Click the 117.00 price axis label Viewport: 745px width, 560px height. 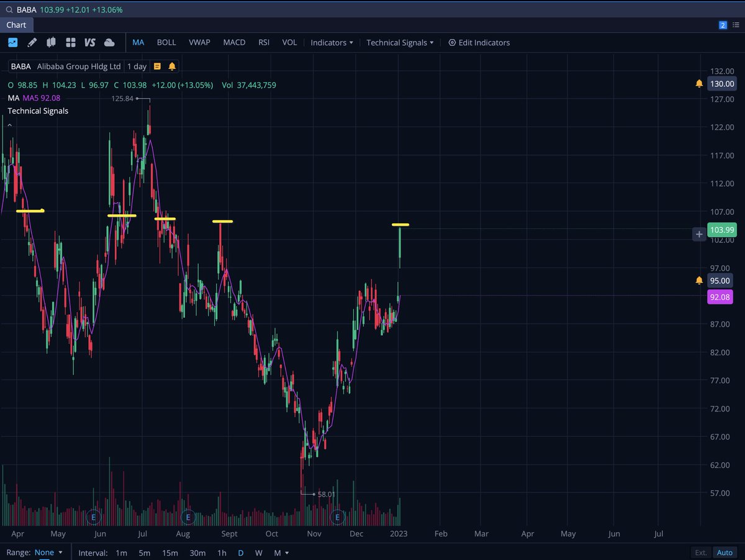pos(722,155)
